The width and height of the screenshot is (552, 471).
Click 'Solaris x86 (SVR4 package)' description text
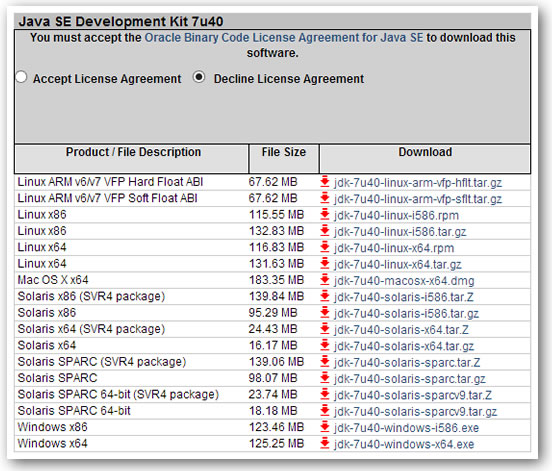click(x=91, y=296)
